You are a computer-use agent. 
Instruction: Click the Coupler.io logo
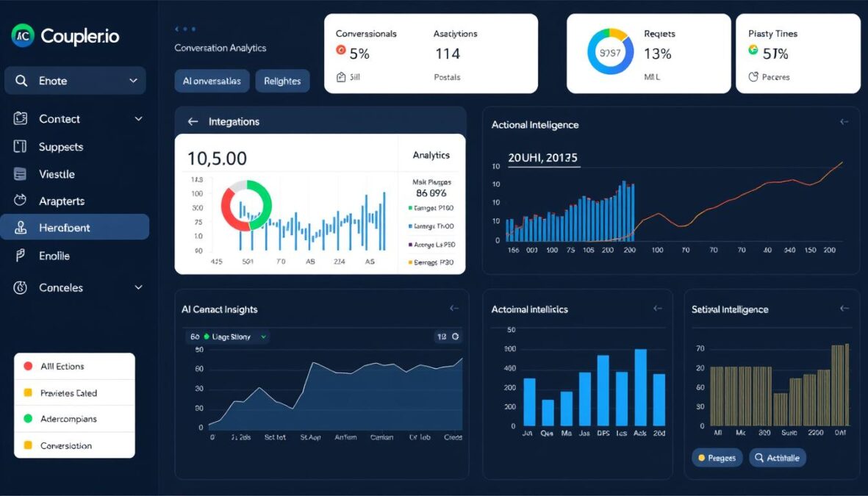pyautogui.click(x=66, y=35)
